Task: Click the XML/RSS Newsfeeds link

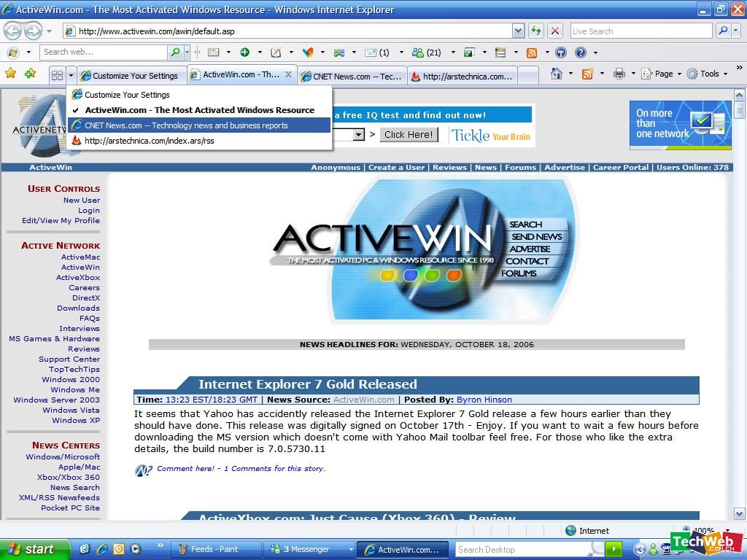Action: pos(59,497)
